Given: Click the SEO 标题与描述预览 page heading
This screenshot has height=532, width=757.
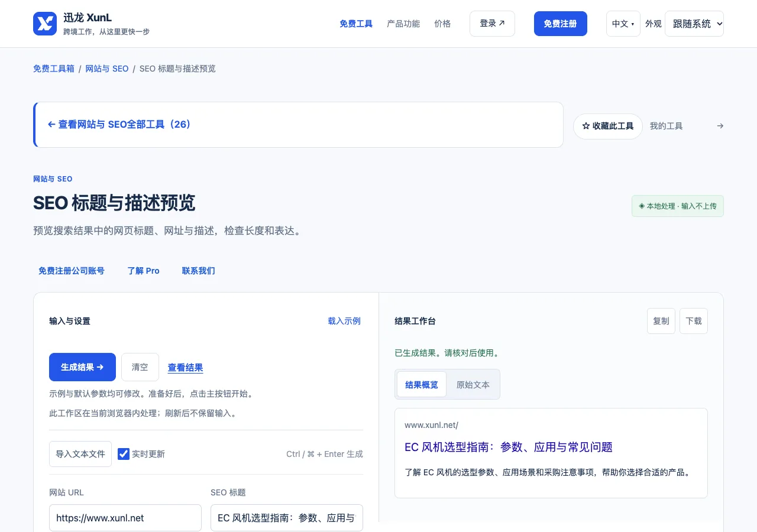Looking at the screenshot, I should tap(114, 203).
